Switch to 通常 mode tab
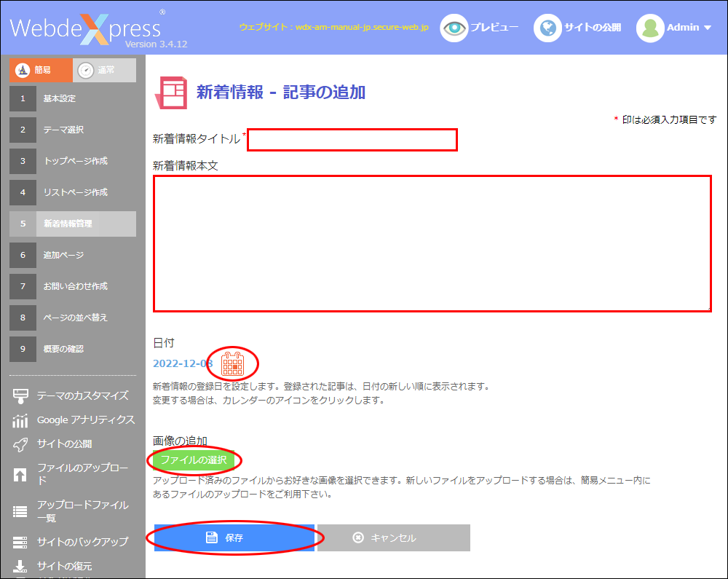Image resolution: width=728 pixels, height=579 pixels. pyautogui.click(x=104, y=70)
